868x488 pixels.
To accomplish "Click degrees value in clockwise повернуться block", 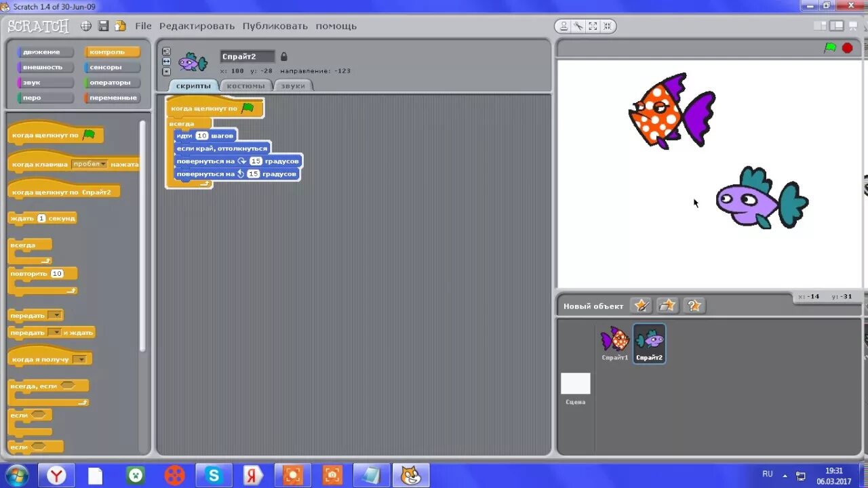I will pos(256,161).
